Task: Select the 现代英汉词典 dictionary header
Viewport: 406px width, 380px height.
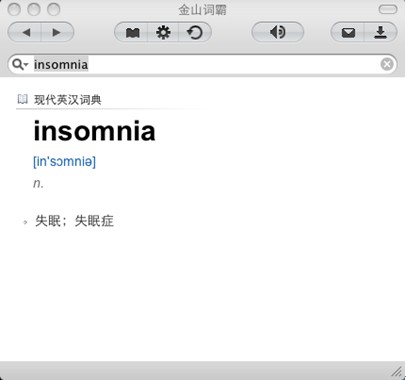Action: tap(68, 100)
